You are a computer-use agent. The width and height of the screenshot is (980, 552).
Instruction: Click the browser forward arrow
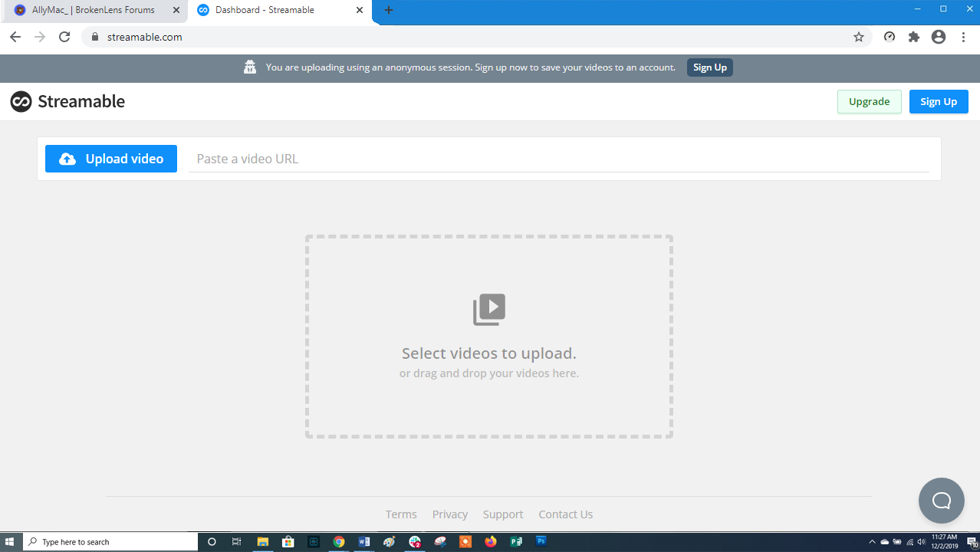(40, 37)
